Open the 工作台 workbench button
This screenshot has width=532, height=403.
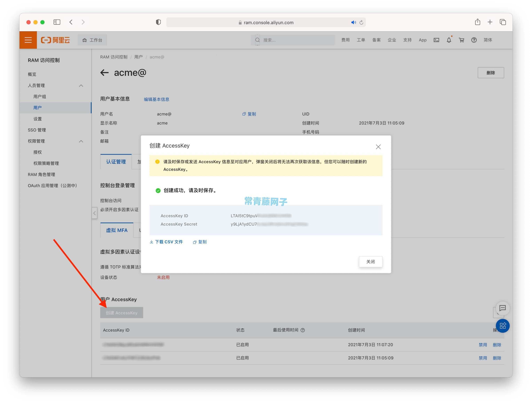pyautogui.click(x=92, y=40)
